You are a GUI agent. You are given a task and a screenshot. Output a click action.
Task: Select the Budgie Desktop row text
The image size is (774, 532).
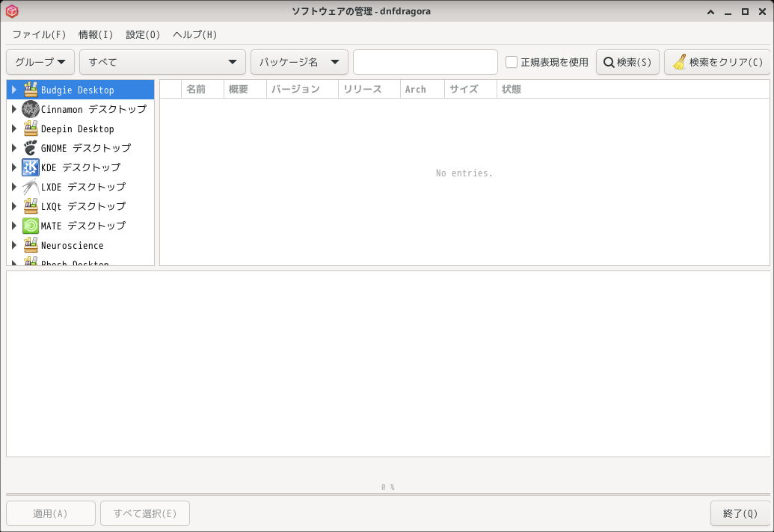[78, 90]
